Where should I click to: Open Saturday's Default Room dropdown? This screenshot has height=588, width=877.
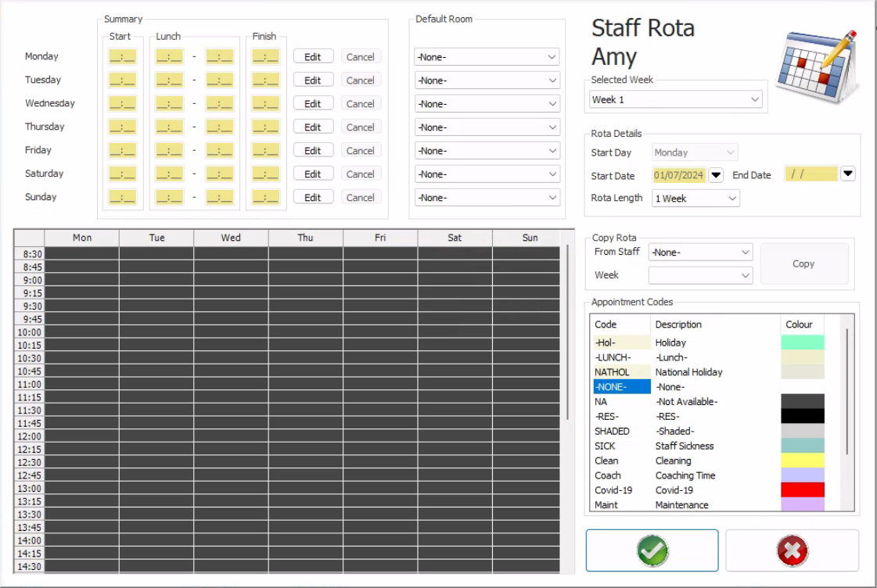[487, 174]
